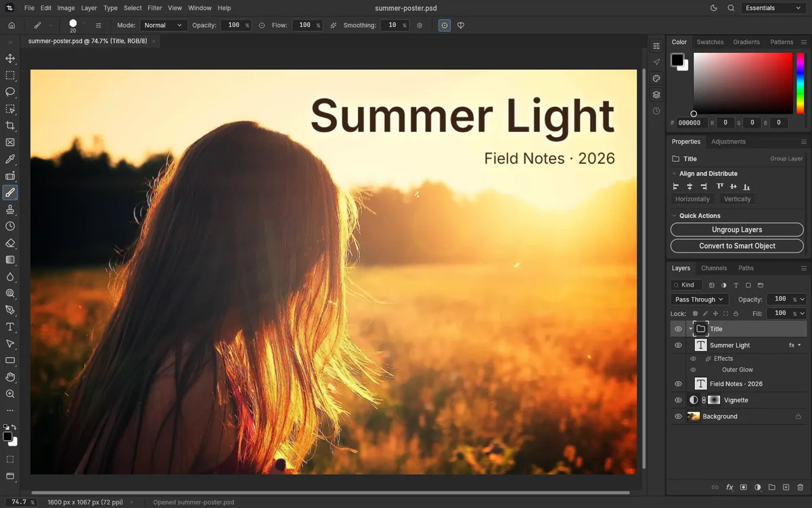The width and height of the screenshot is (812, 508).
Task: Click the Vertically distribute button
Action: pyautogui.click(x=737, y=199)
